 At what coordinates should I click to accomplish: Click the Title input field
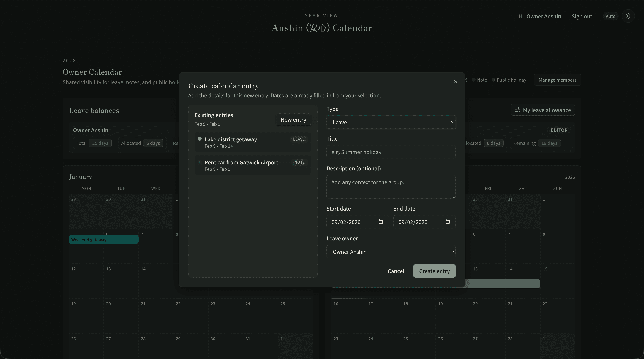coord(391,152)
